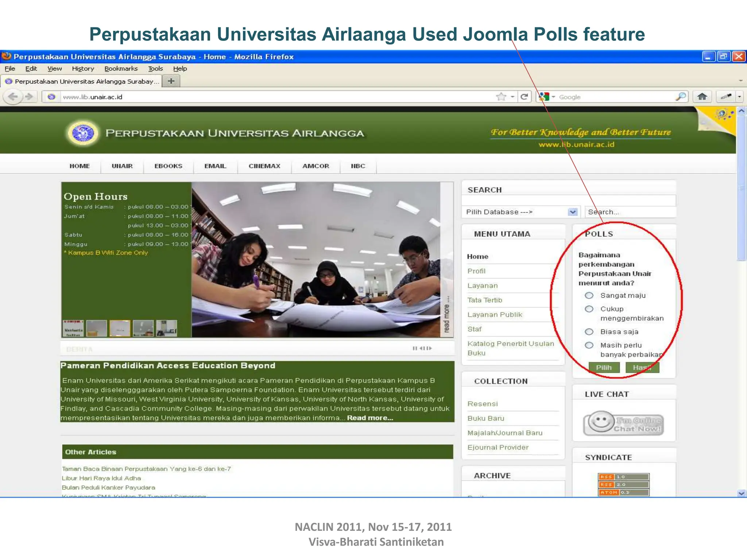747x560 pixels.
Task: Open Buku Baru in Collection
Action: click(x=486, y=418)
